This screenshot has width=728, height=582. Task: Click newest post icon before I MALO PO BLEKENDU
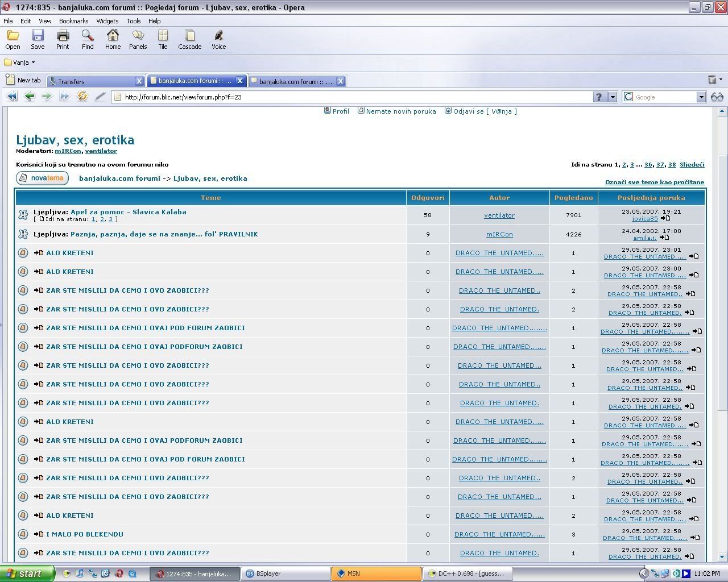pos(39,534)
